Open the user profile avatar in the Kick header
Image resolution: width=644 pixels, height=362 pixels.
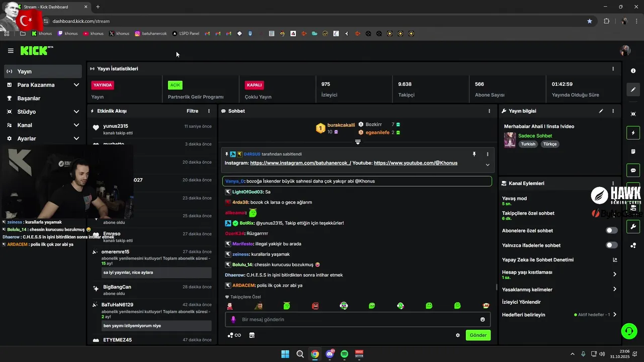click(625, 50)
